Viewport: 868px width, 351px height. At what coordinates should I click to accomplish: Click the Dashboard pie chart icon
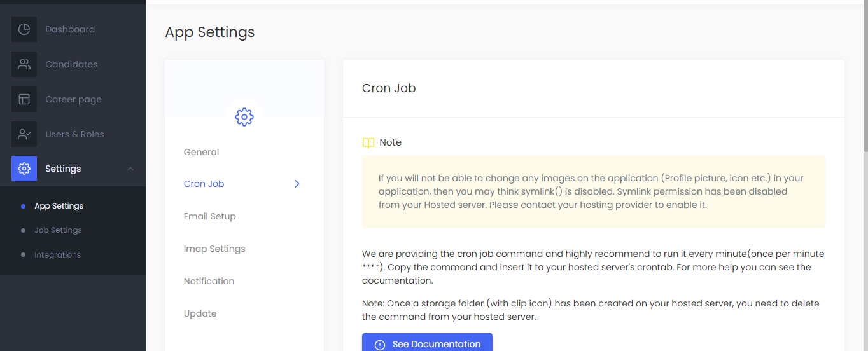point(24,29)
